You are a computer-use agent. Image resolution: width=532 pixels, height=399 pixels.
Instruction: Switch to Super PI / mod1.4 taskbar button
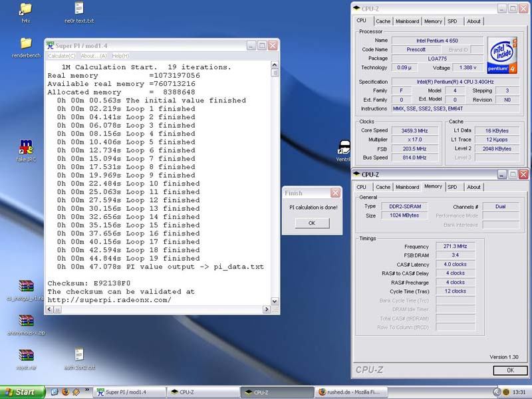(130, 392)
